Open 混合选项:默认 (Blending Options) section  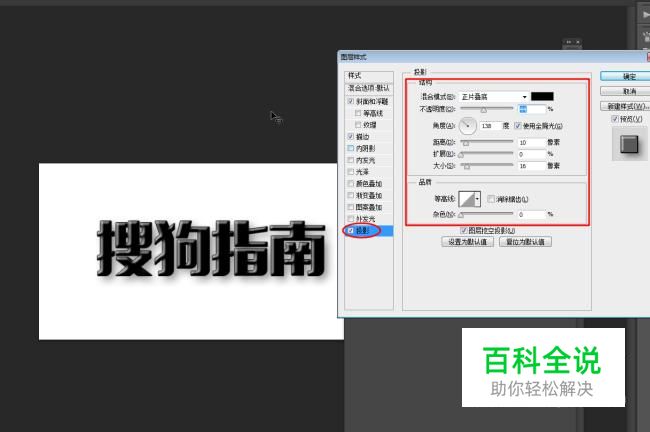[x=369, y=88]
